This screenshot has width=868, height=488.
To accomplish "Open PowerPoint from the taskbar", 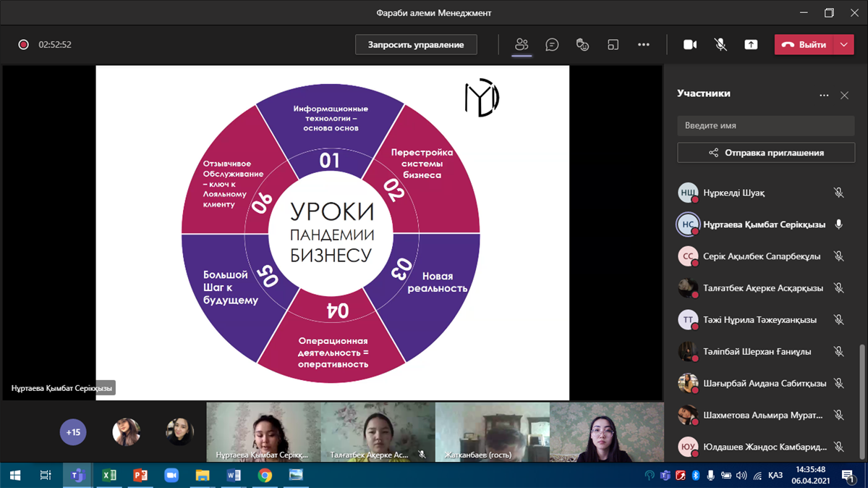I will point(140,475).
